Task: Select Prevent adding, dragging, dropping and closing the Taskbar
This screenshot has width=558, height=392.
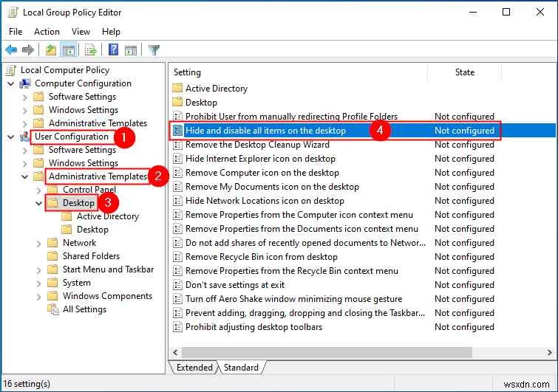Action: click(x=305, y=313)
